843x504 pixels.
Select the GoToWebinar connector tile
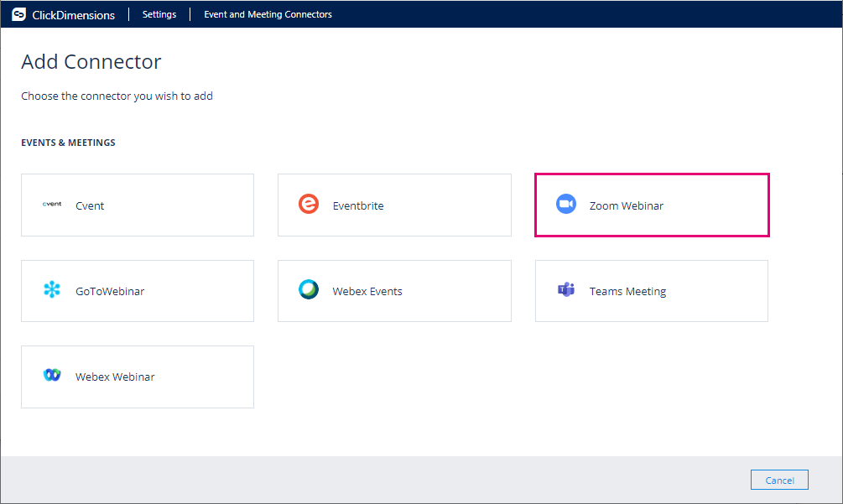point(137,290)
